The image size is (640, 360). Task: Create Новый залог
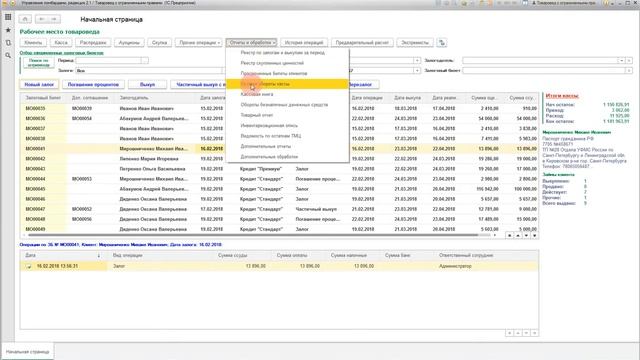pyautogui.click(x=39, y=84)
